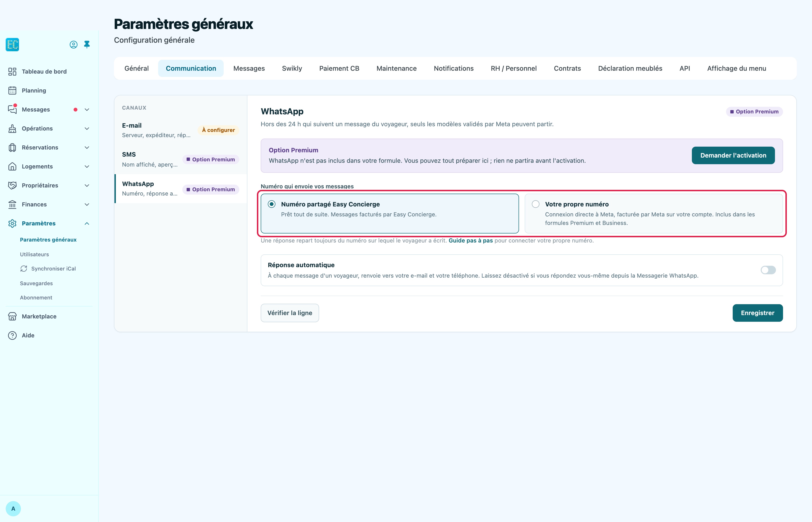Click the Enregistrer button
This screenshot has height=522, width=812.
(x=757, y=313)
